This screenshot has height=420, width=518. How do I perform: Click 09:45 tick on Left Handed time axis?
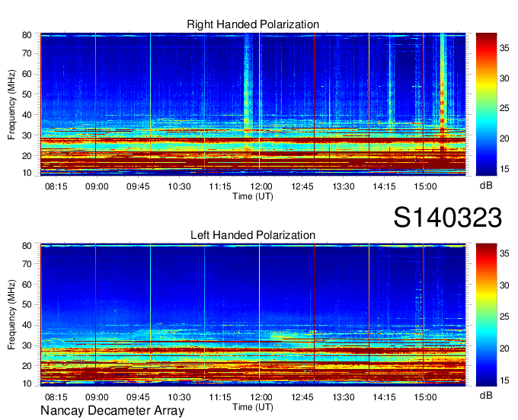click(x=138, y=397)
